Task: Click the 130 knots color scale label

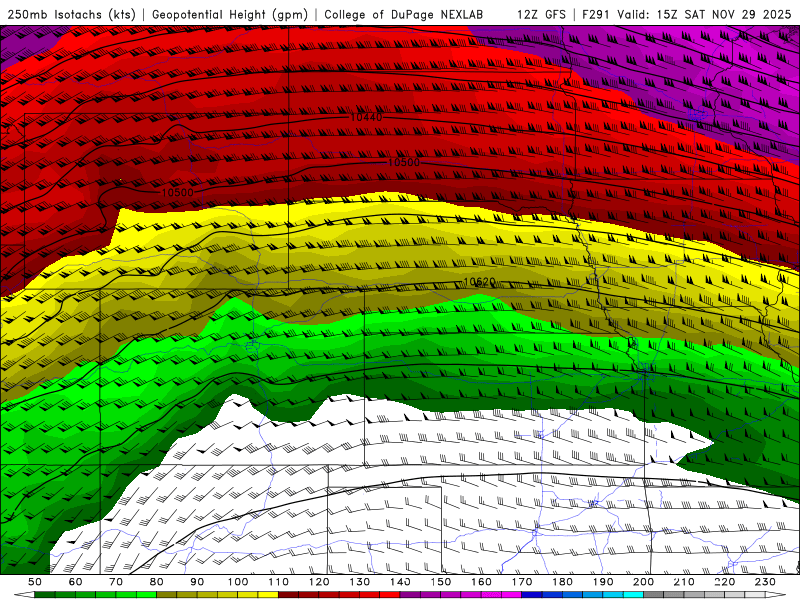Action: click(359, 582)
